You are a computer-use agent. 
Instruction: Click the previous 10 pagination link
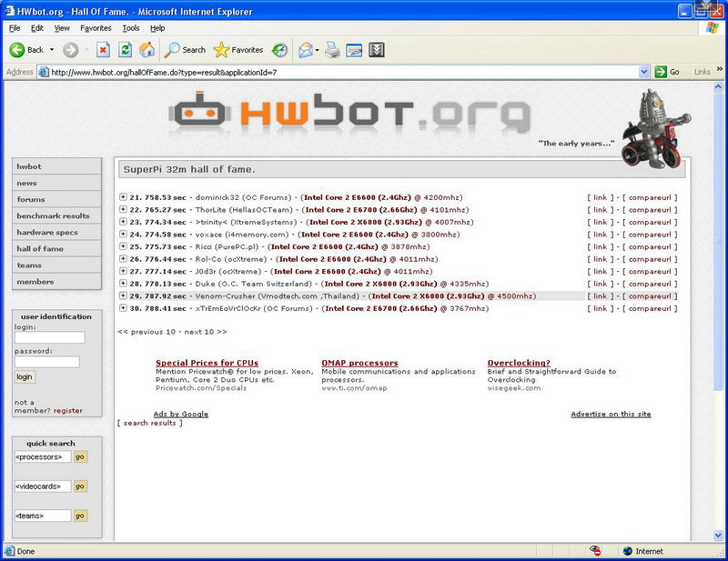[x=147, y=332]
